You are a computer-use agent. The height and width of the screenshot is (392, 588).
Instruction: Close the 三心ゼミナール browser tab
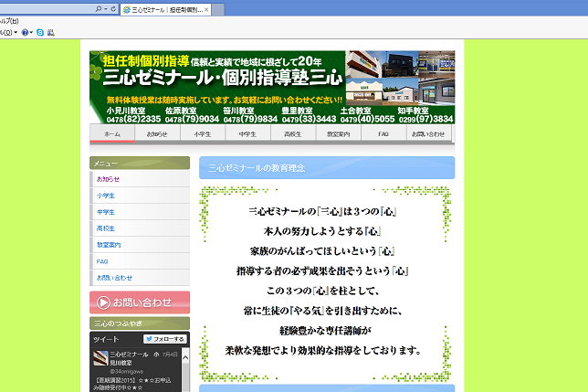(x=206, y=10)
